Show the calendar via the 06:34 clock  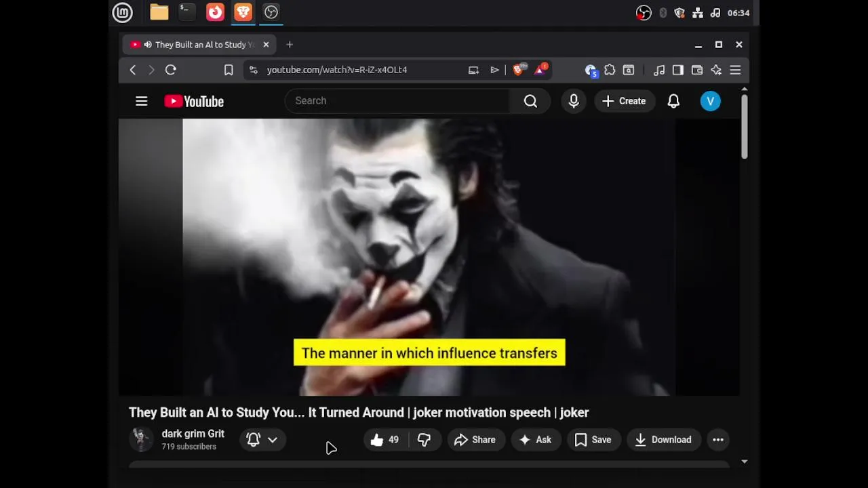738,13
